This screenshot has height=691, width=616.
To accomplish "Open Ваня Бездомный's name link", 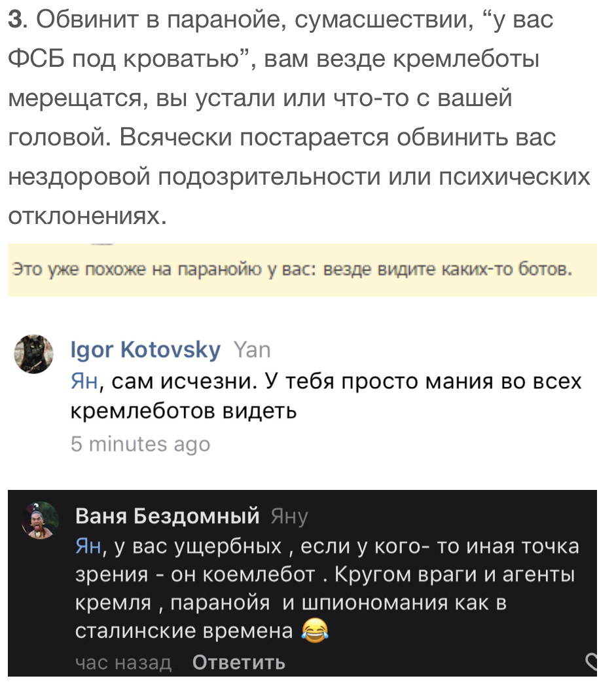I will [x=168, y=517].
